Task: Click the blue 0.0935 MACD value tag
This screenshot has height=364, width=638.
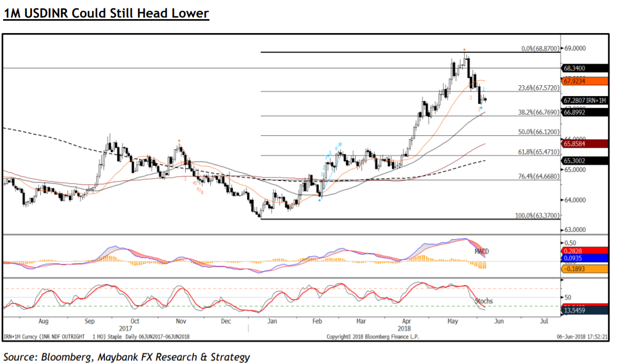Action: point(585,259)
